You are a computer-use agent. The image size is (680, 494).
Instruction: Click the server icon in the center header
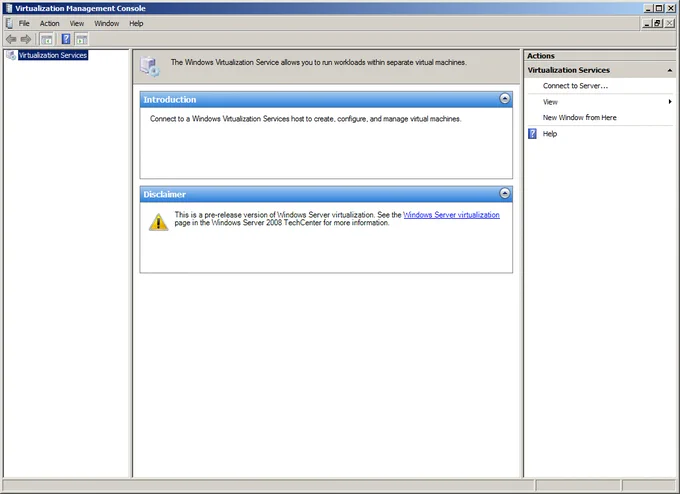[x=150, y=66]
